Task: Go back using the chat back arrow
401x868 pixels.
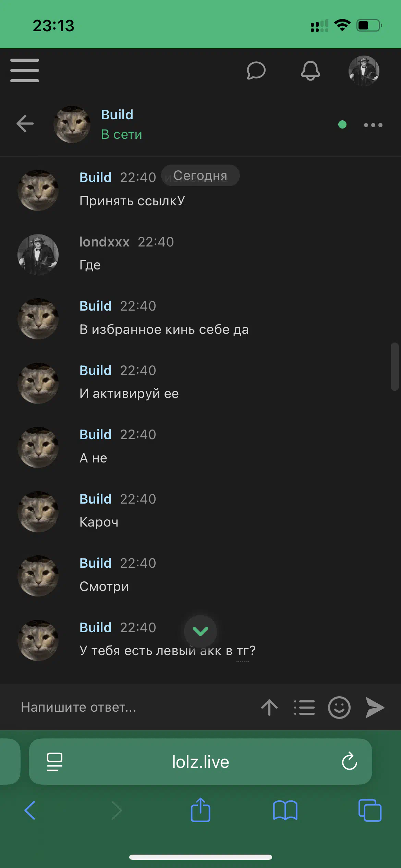Action: point(25,124)
